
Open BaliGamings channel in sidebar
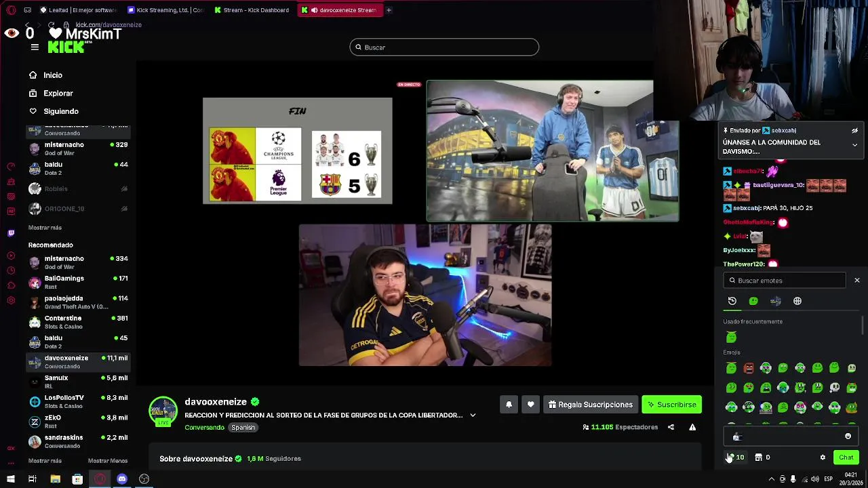point(78,282)
